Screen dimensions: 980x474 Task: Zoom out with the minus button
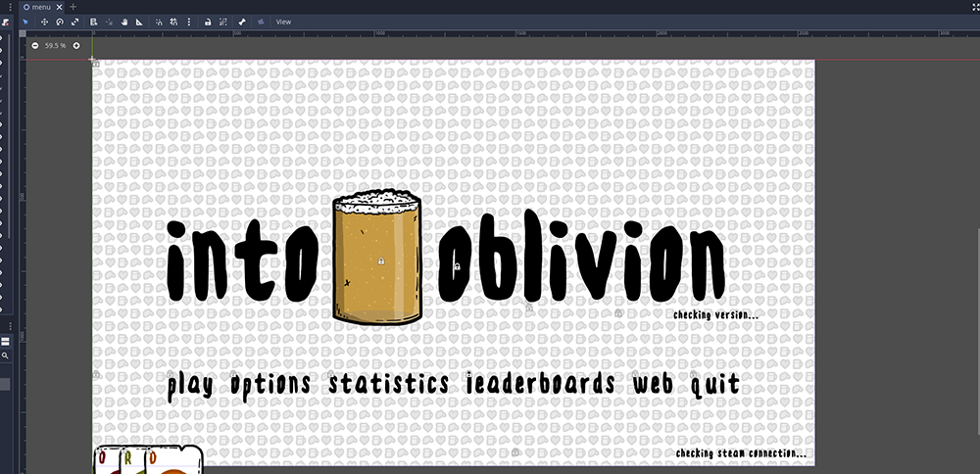click(35, 46)
